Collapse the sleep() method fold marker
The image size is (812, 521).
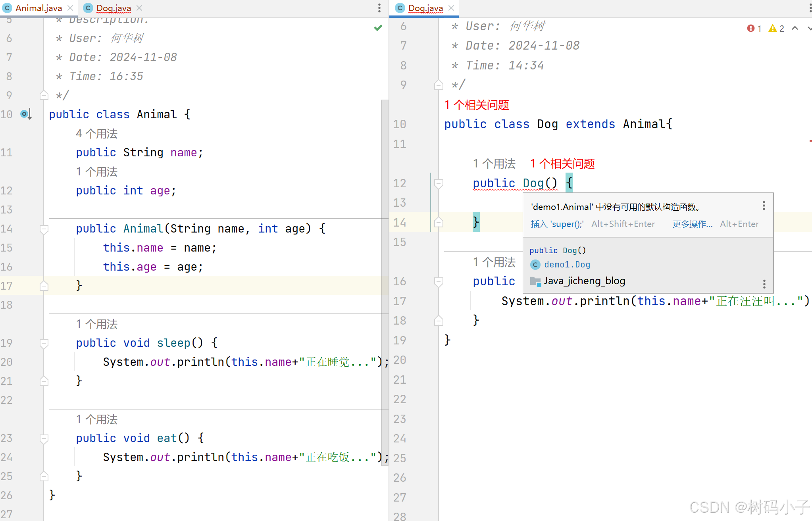point(44,343)
